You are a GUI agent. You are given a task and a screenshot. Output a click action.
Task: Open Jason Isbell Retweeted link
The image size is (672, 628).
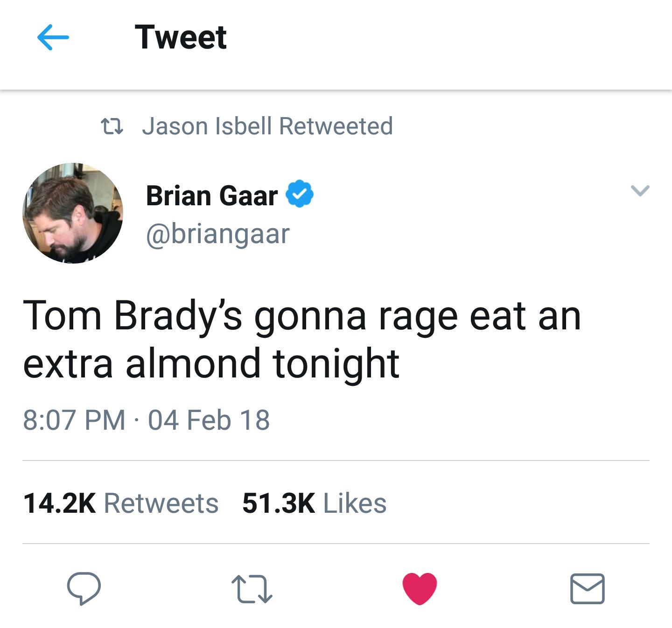click(x=267, y=126)
